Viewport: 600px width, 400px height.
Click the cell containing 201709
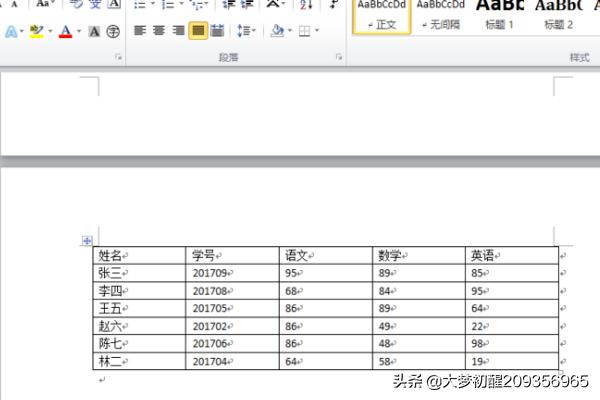coord(232,273)
